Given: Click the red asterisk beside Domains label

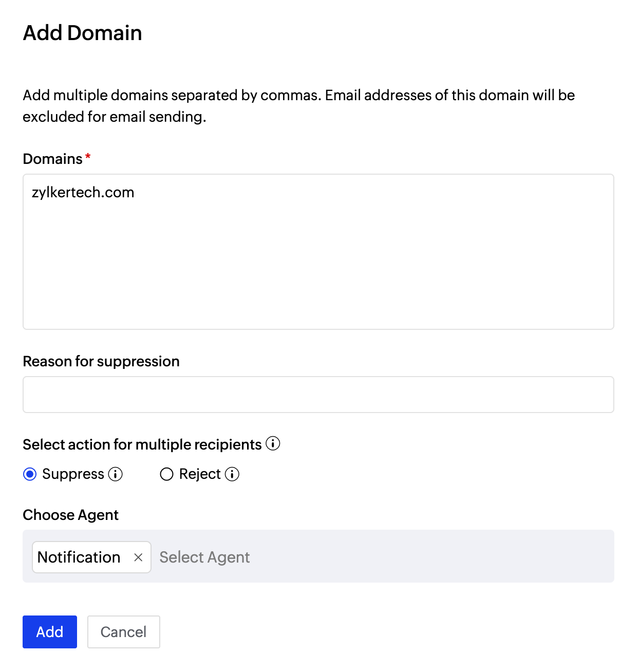Looking at the screenshot, I should click(88, 156).
